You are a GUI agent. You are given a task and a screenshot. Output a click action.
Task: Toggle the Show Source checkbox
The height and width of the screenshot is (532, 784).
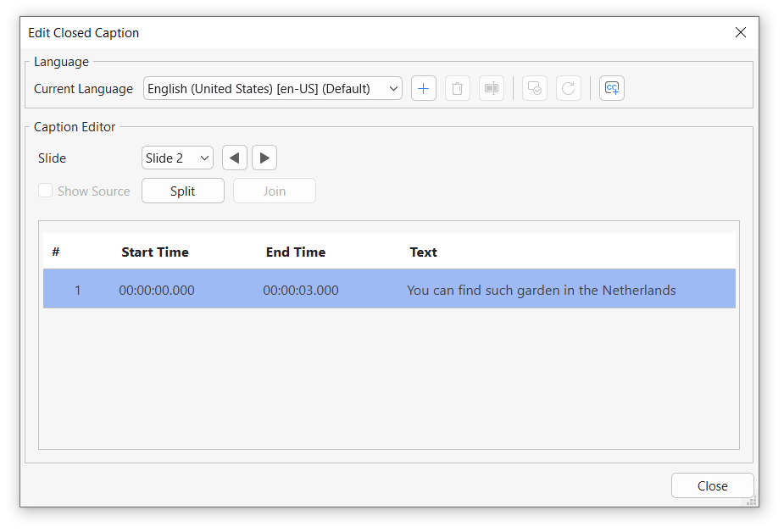pyautogui.click(x=46, y=191)
